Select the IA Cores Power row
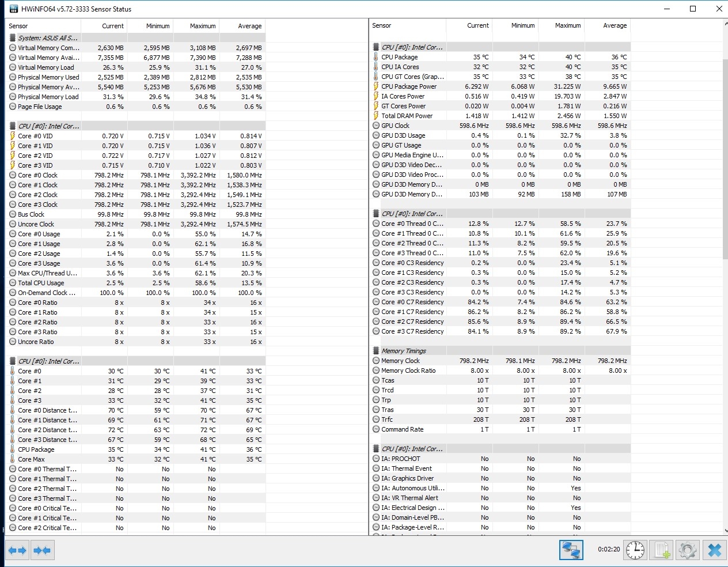This screenshot has height=567, width=728. click(x=500, y=96)
